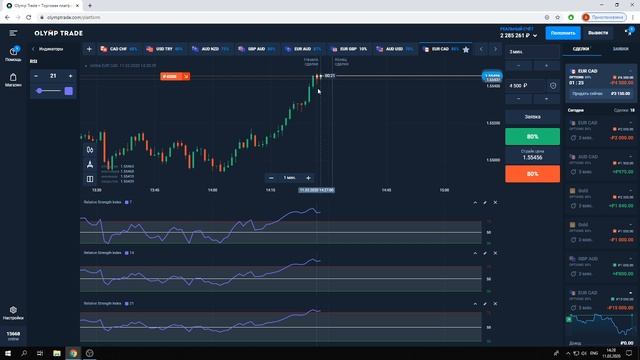The height and width of the screenshot is (360, 640).
Task: Zoom in chart timeframe with plus
Action: click(309, 178)
